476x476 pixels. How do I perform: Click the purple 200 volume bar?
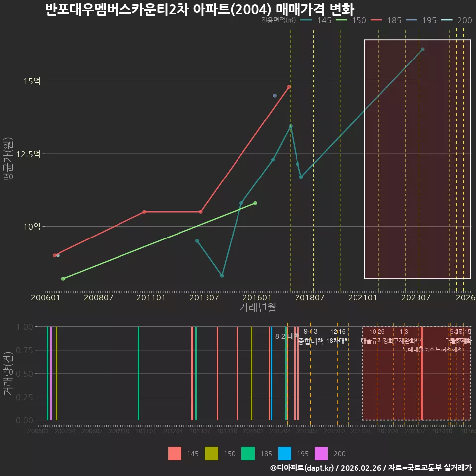tap(51, 373)
